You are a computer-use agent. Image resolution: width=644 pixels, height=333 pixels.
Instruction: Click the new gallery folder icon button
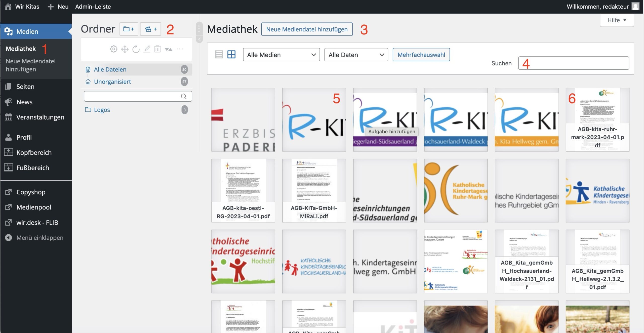[x=150, y=29]
